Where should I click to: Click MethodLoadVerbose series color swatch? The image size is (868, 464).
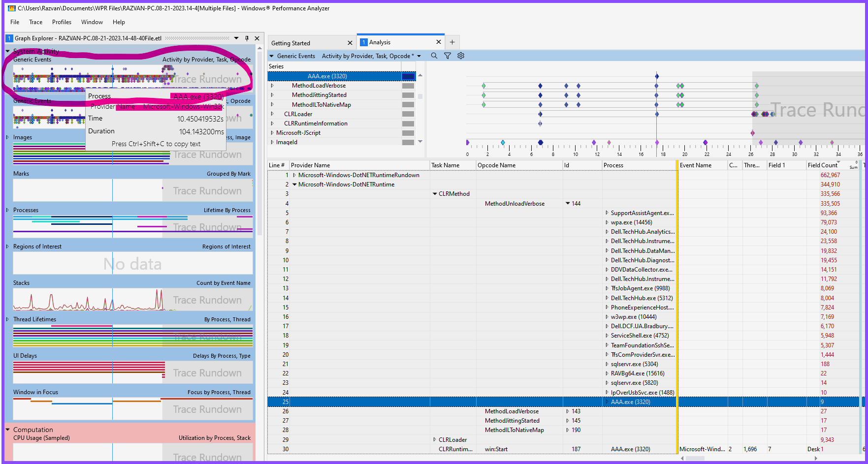[x=408, y=86]
